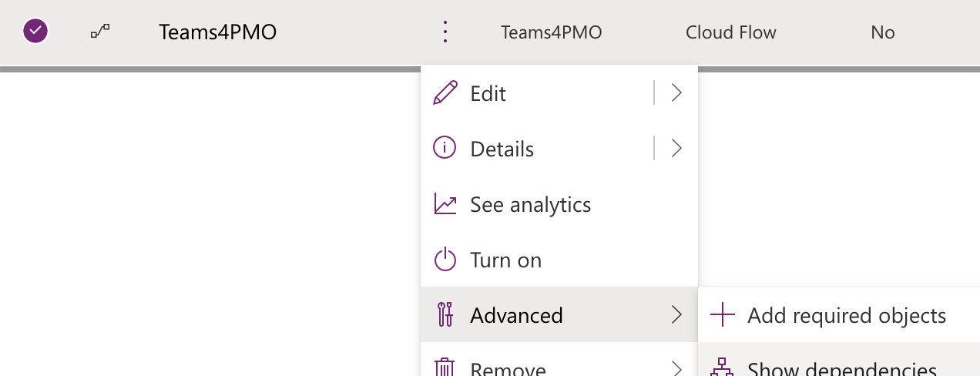Deselect the Teams4PMO row checkmark
This screenshot has height=376, width=980.
pos(35,32)
